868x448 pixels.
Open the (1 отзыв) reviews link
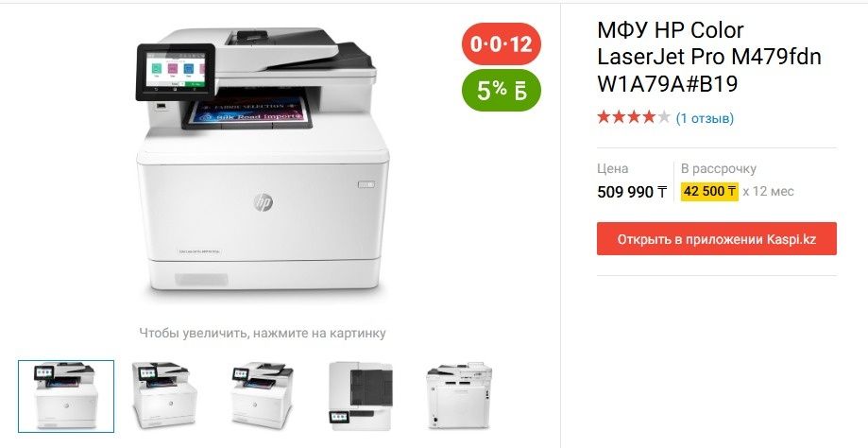click(x=705, y=118)
